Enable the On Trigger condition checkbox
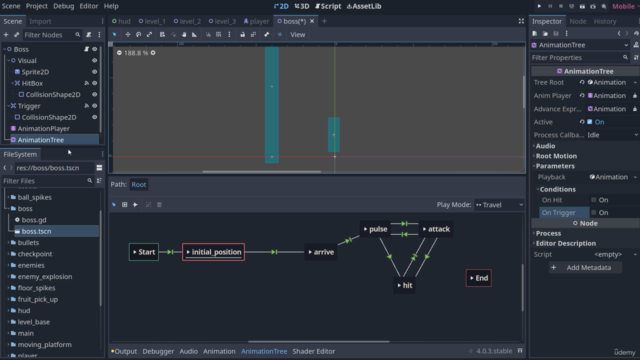 click(x=593, y=212)
